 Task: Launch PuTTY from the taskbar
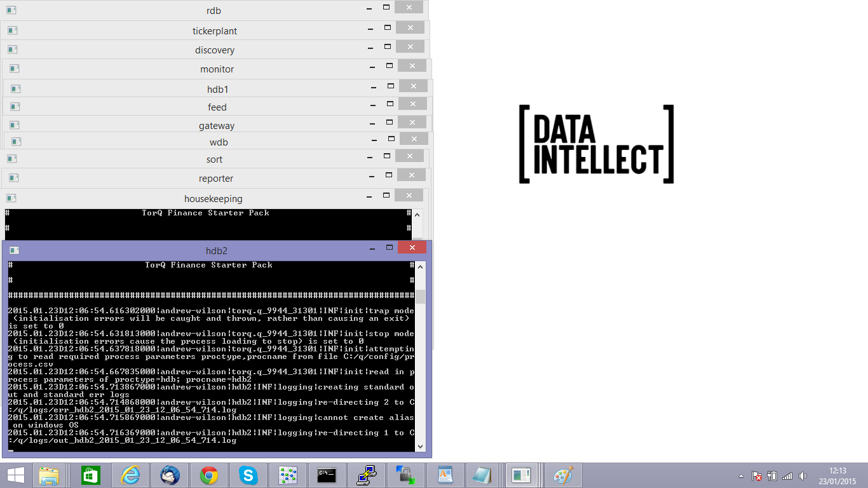[x=367, y=475]
